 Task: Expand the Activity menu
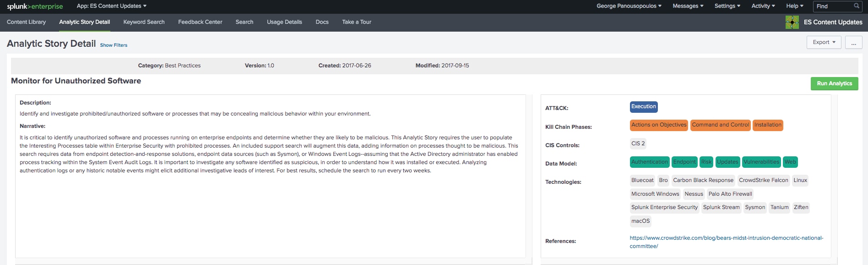point(763,6)
